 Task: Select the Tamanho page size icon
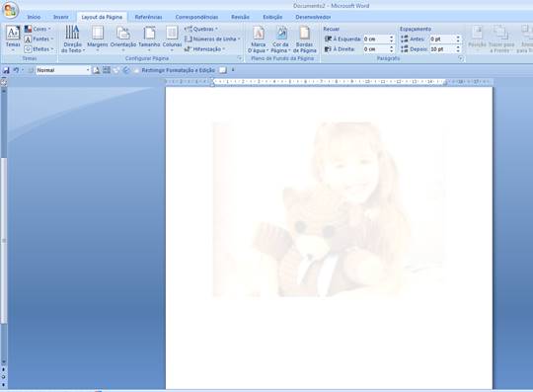click(149, 34)
